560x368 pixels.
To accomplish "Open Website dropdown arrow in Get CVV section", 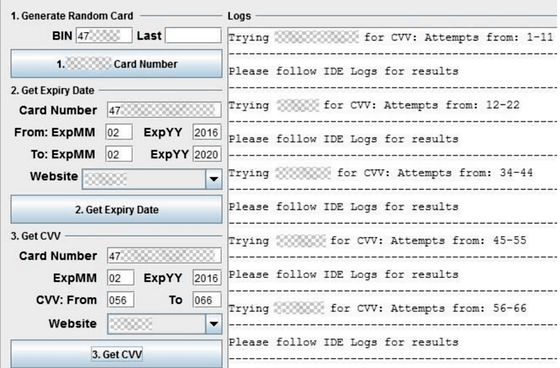I will click(214, 324).
